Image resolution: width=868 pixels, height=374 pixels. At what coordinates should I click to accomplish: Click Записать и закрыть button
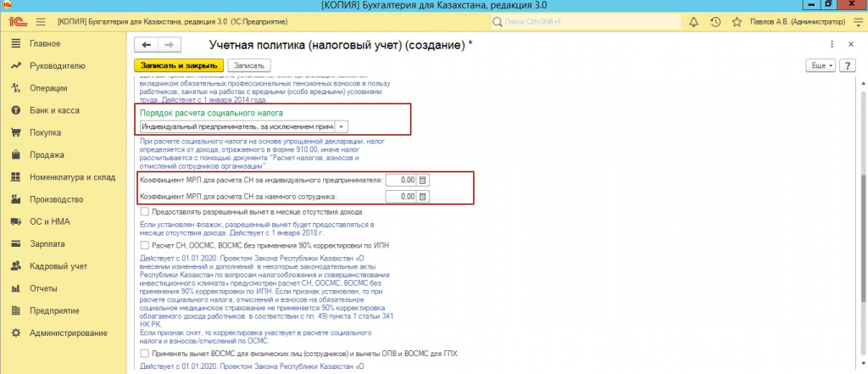click(x=179, y=65)
